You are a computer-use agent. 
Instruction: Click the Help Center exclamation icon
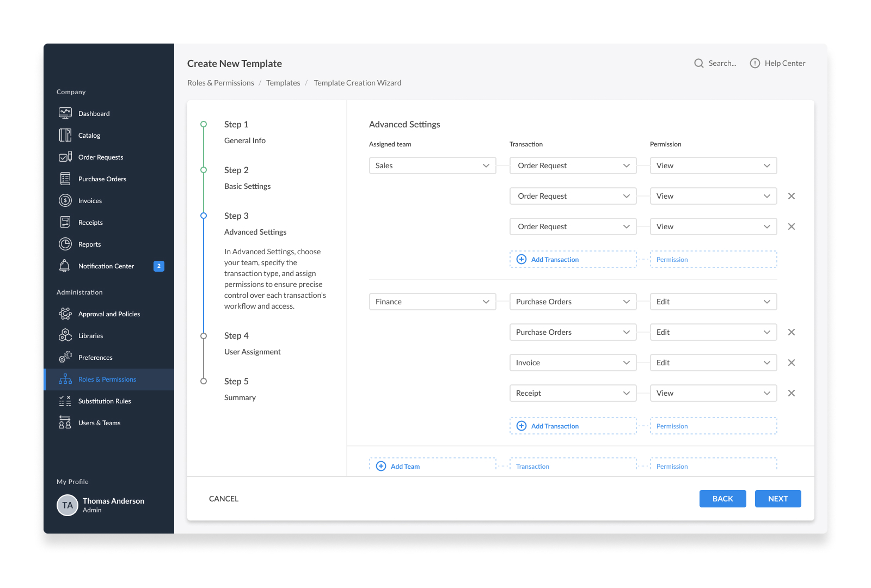coord(755,63)
